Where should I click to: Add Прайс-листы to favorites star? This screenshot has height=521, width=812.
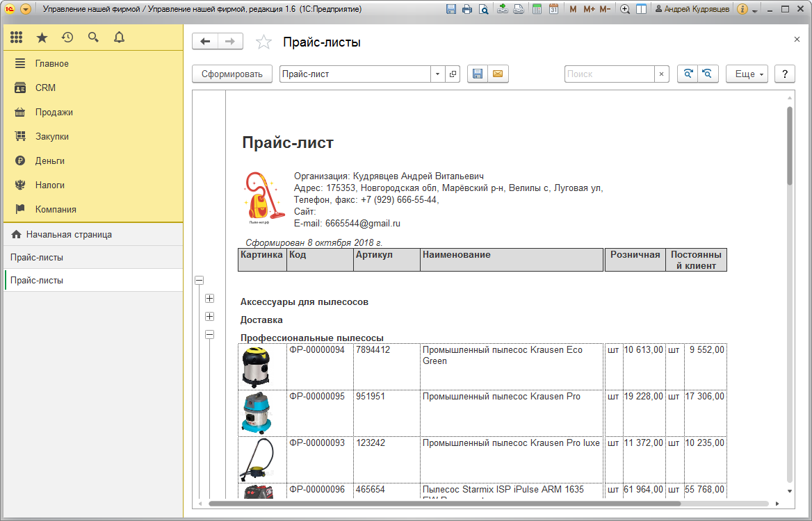263,42
